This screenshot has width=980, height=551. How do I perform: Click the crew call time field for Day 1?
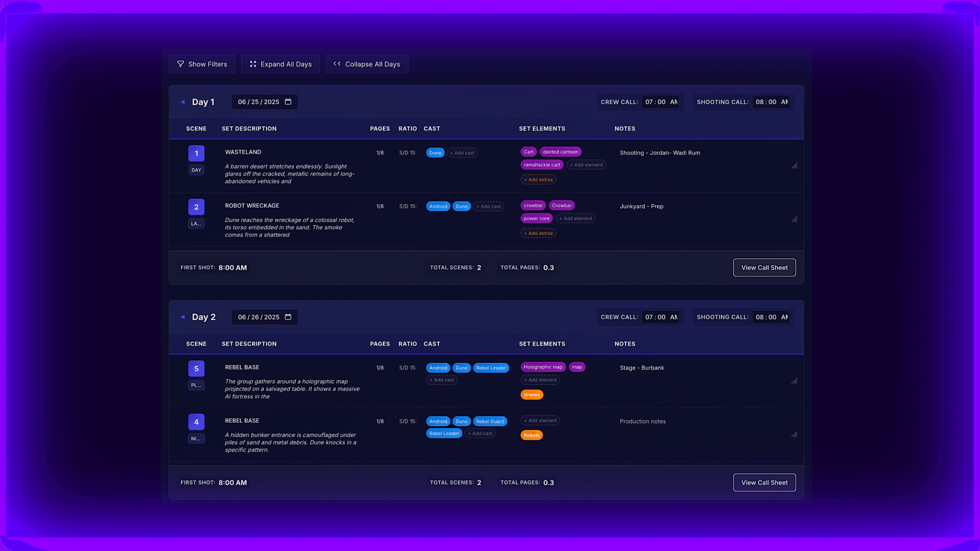(661, 101)
